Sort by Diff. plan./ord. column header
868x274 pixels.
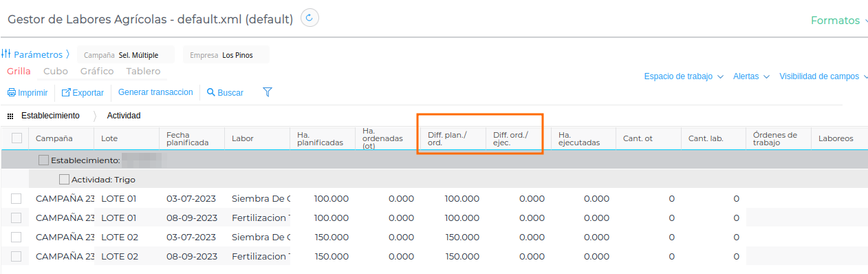click(x=453, y=138)
